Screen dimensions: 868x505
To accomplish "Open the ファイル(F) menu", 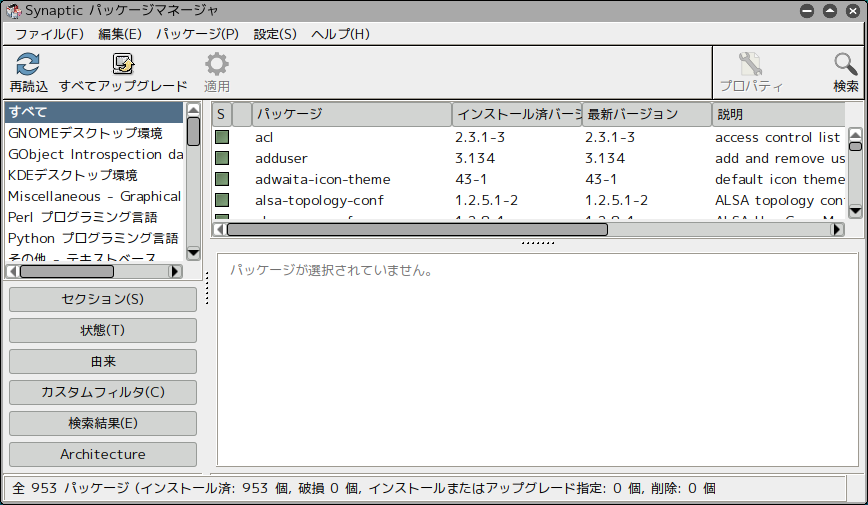I will (x=49, y=34).
